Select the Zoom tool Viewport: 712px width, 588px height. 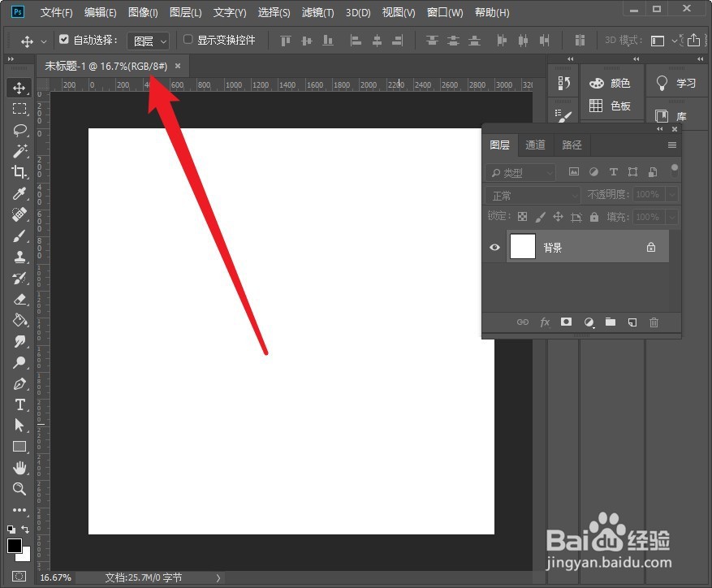point(19,489)
